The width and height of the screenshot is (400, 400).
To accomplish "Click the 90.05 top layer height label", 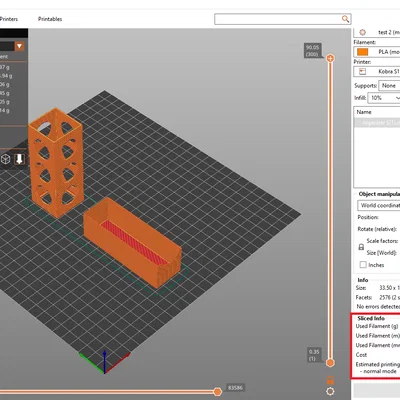I will [312, 50].
